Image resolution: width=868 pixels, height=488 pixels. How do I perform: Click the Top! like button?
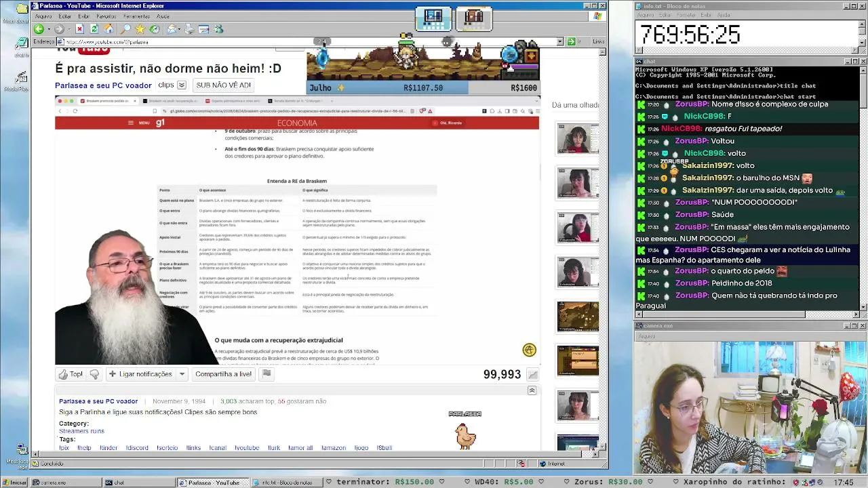(x=71, y=374)
